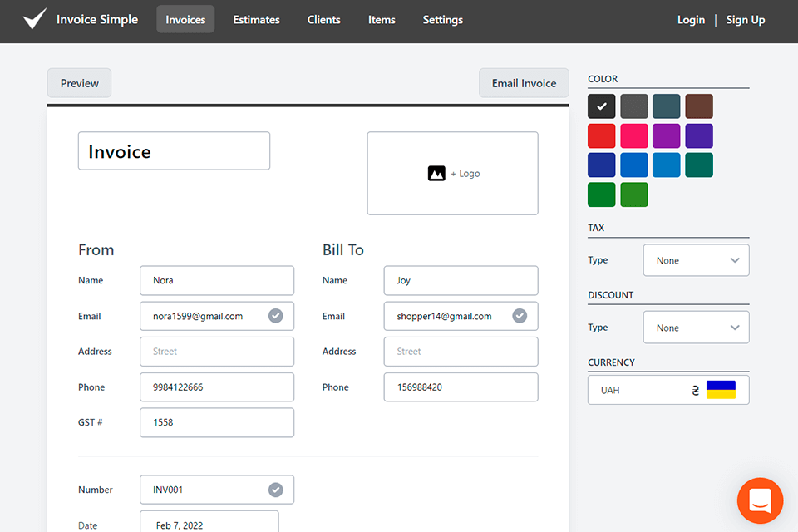The height and width of the screenshot is (532, 798).
Task: Click the Bill To Address Street field
Action: click(x=461, y=352)
